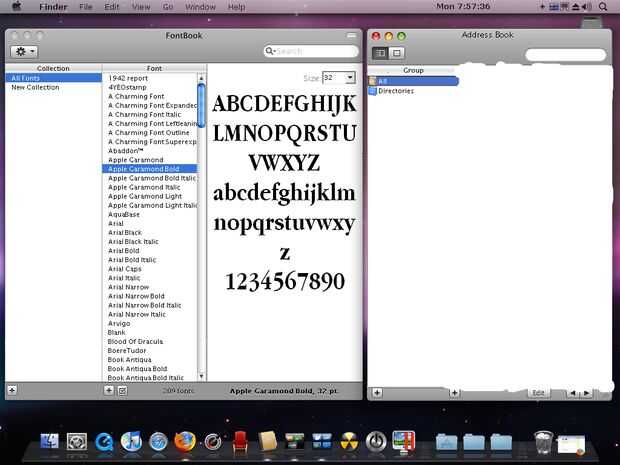The width and height of the screenshot is (620, 465).
Task: Click the volume icon in menu bar
Action: click(x=587, y=7)
